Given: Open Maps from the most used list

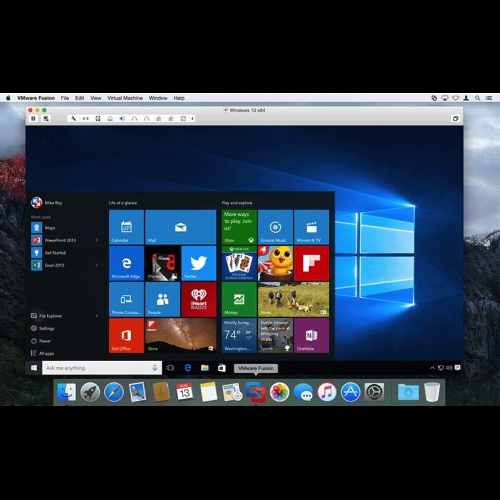Looking at the screenshot, I should click(x=65, y=228).
